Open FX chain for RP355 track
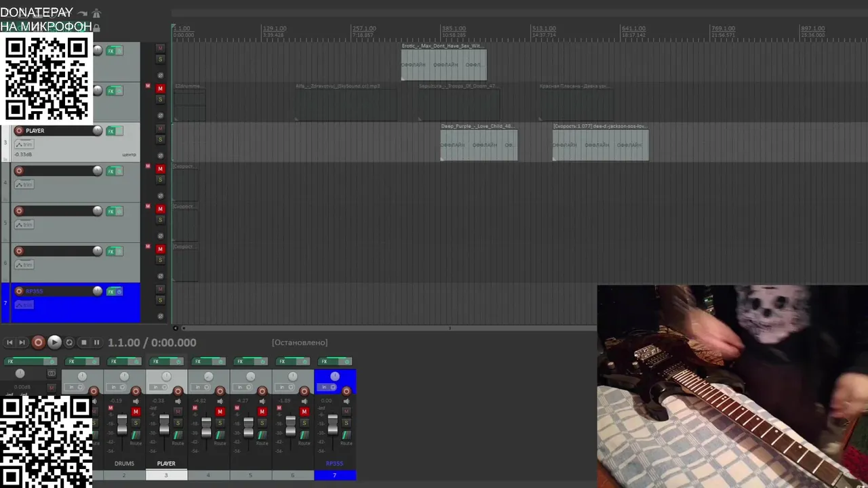 [111, 291]
